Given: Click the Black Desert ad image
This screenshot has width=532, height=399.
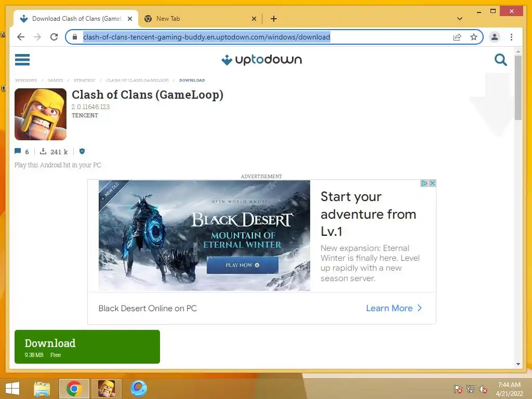Looking at the screenshot, I should click(x=204, y=235).
